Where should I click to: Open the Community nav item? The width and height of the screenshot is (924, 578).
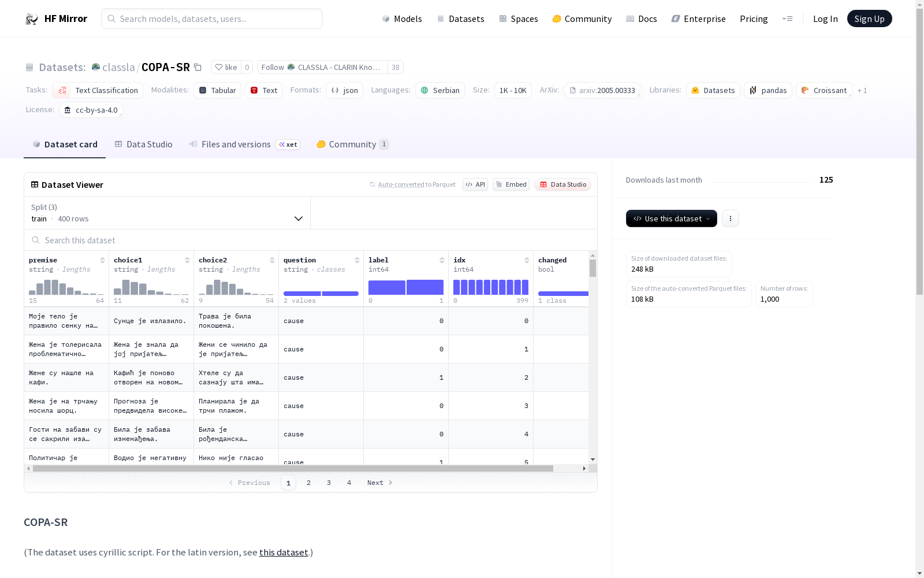point(582,18)
